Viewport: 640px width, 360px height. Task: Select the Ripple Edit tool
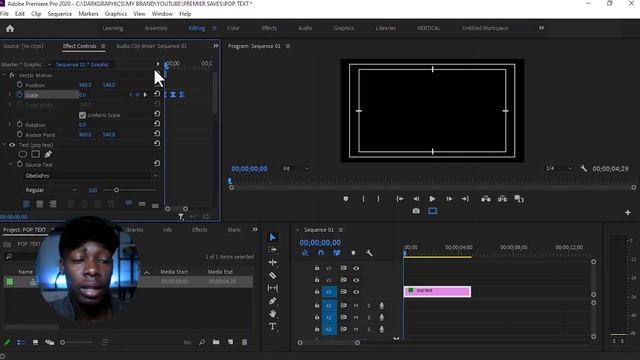click(x=273, y=262)
